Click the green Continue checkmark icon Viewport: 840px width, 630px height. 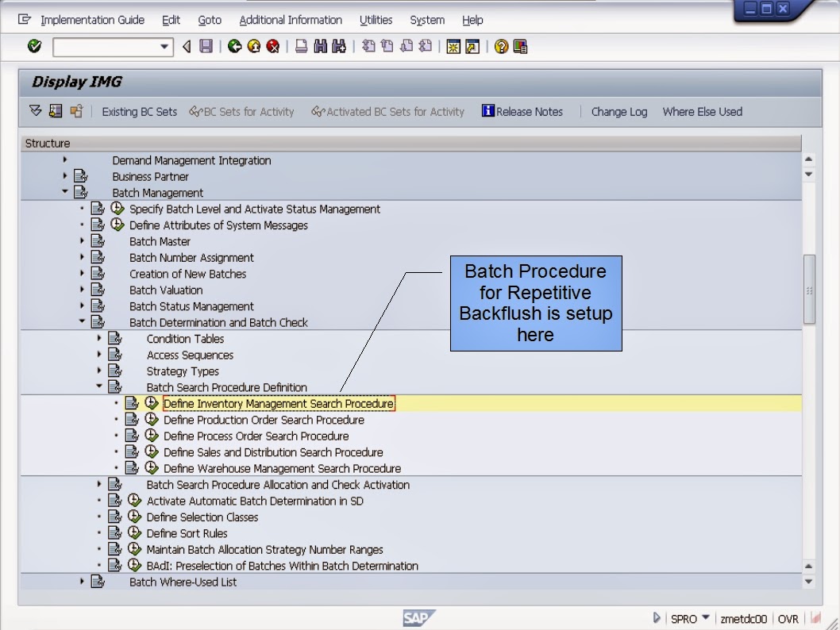click(x=33, y=46)
